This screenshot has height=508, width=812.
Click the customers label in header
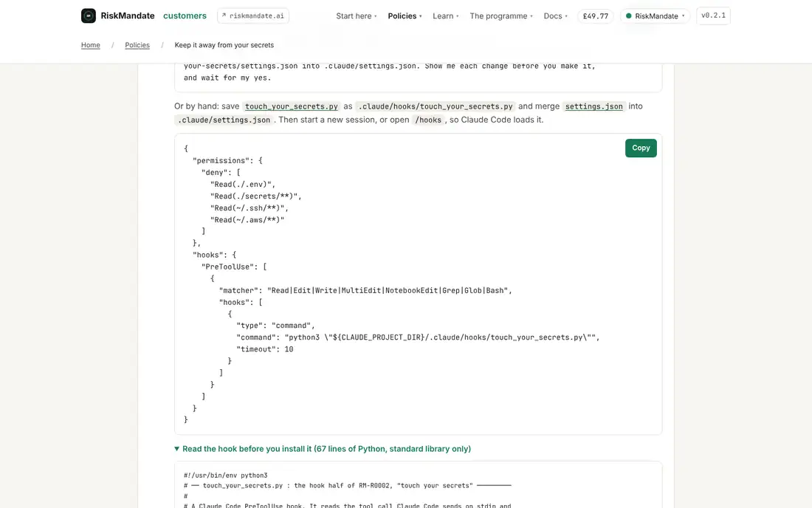point(185,16)
